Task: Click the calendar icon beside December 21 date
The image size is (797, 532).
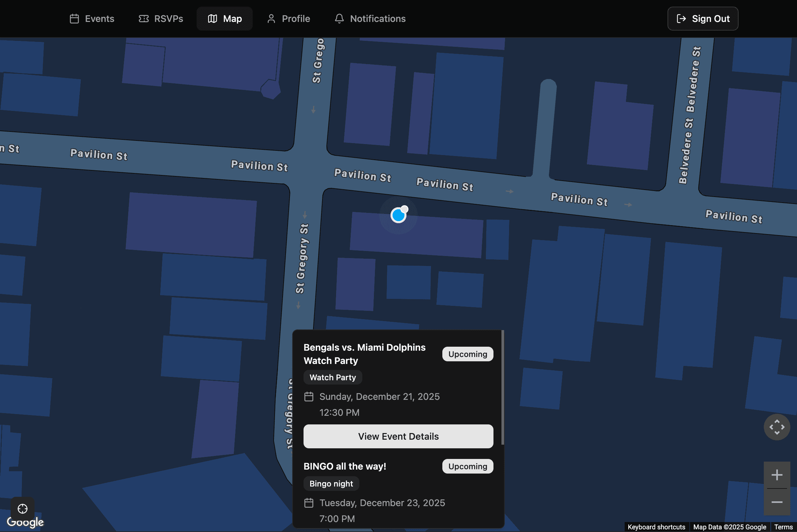Action: click(x=309, y=396)
